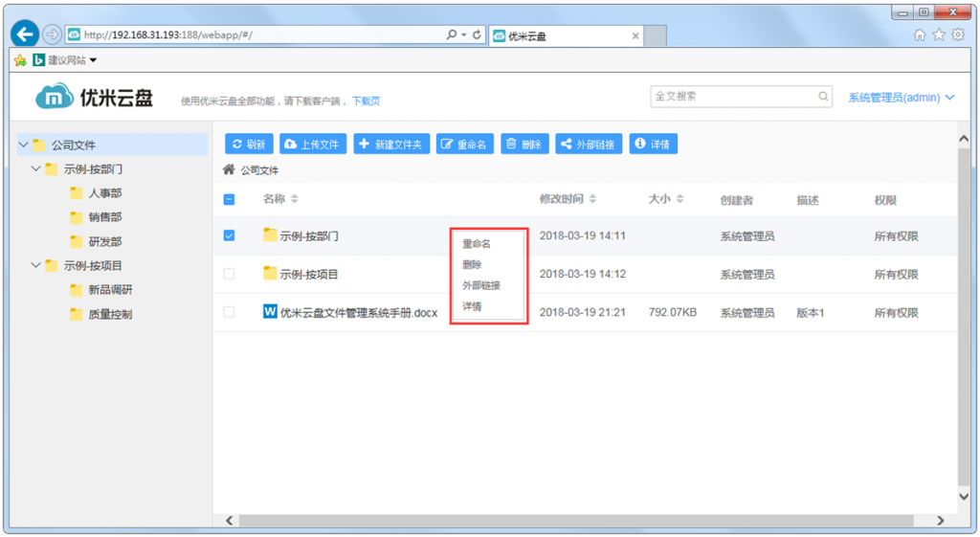The height and width of the screenshot is (537, 980).
Task: Uncheck the 示例-按部门 row checkbox
Action: (x=229, y=235)
